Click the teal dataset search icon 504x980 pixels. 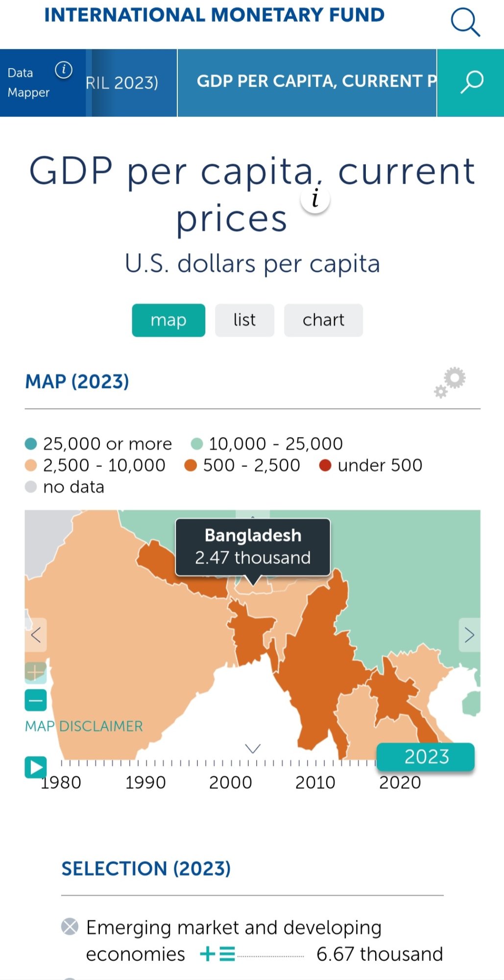point(471,82)
